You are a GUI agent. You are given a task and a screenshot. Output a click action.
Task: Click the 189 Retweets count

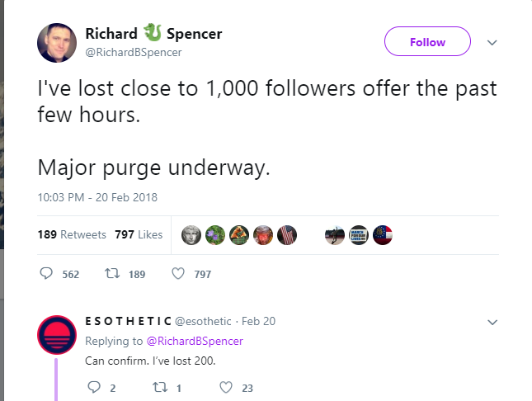pos(72,234)
